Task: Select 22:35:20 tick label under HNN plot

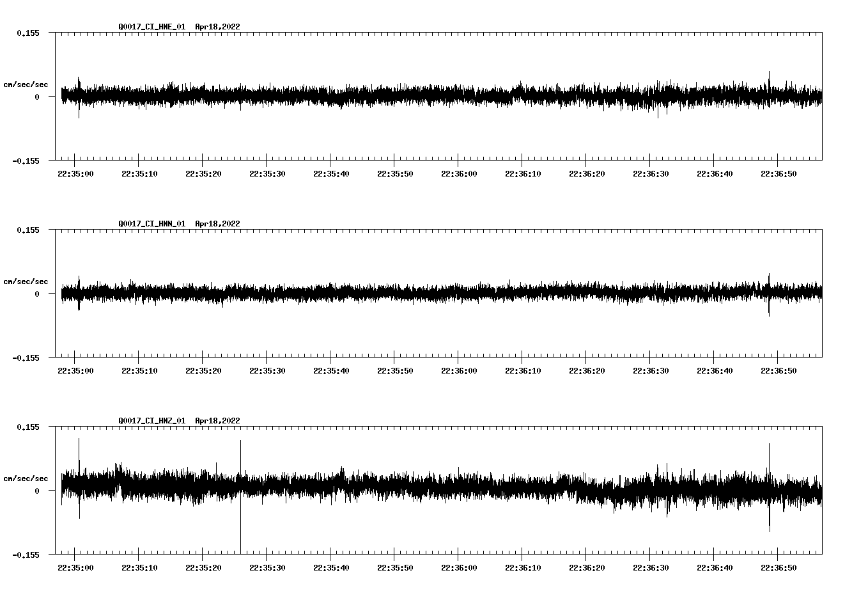Action: (203, 370)
